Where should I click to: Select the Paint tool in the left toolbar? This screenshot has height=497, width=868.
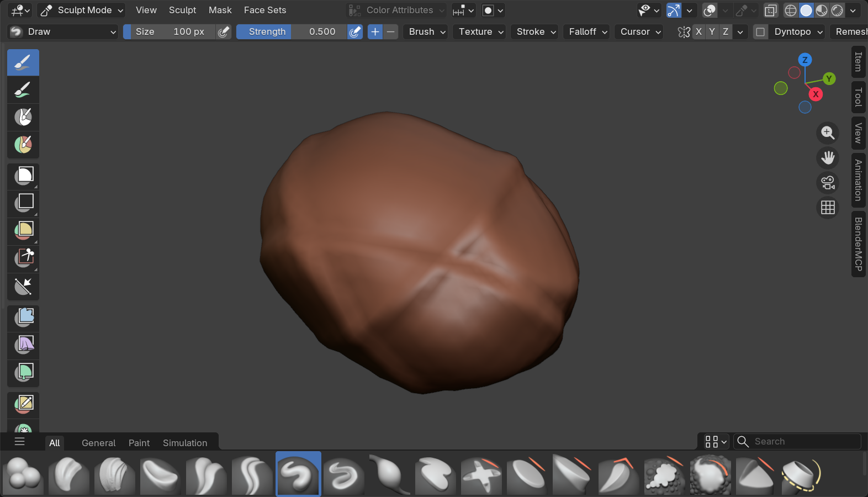pos(23,90)
